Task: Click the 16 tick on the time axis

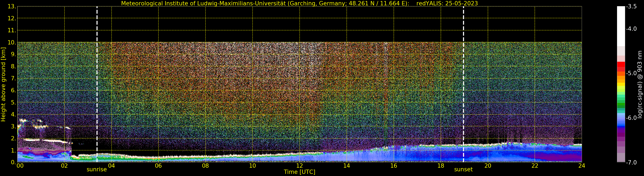Action: [394, 166]
